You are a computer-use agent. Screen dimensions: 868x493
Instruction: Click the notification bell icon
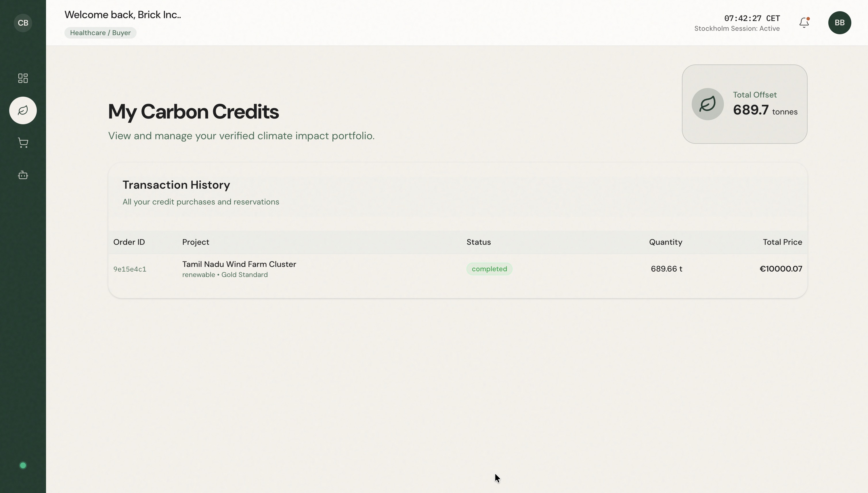click(804, 23)
